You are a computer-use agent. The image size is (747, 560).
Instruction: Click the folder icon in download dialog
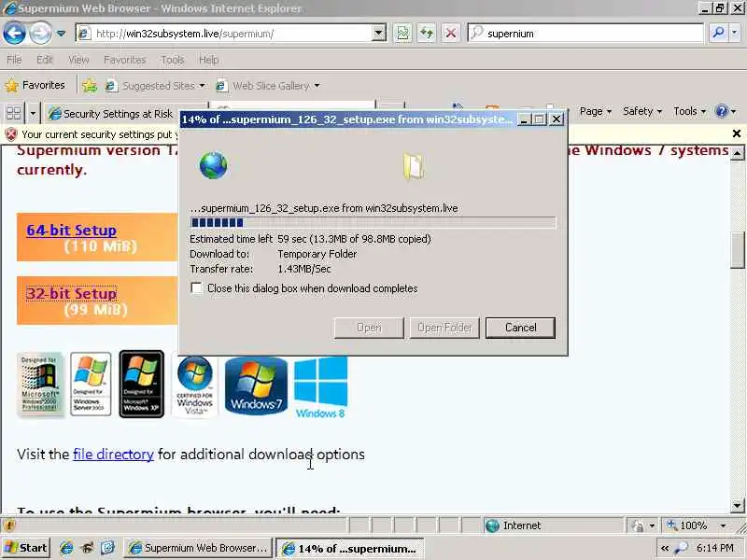coord(414,167)
